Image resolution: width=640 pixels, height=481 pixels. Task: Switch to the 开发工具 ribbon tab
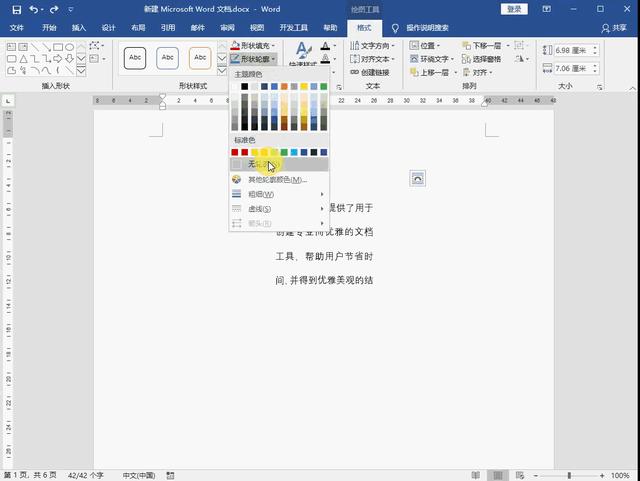pos(293,28)
